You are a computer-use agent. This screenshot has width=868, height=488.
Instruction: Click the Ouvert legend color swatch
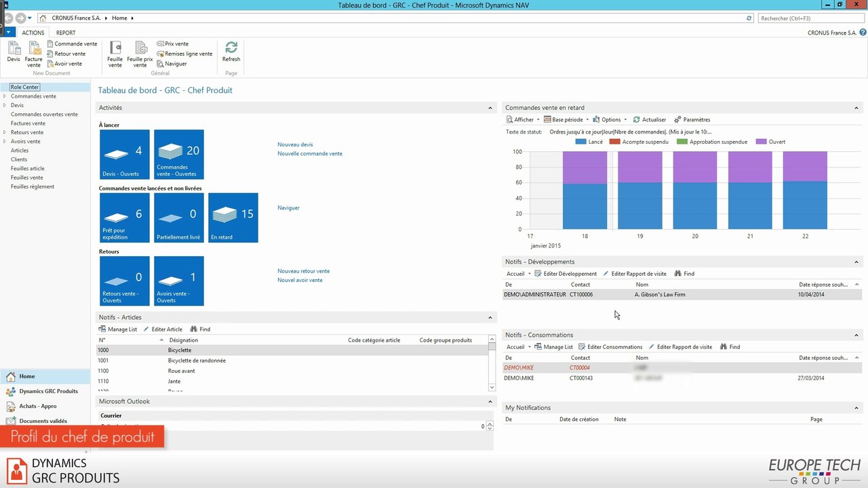761,142
